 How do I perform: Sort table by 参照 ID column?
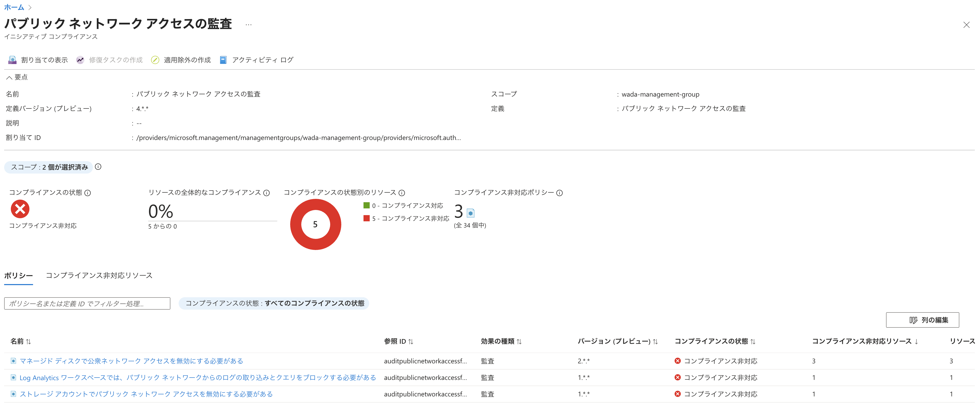[x=398, y=341]
